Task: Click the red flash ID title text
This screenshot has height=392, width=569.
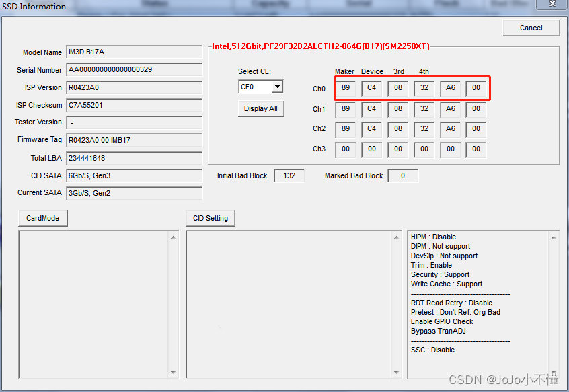Action: point(321,46)
